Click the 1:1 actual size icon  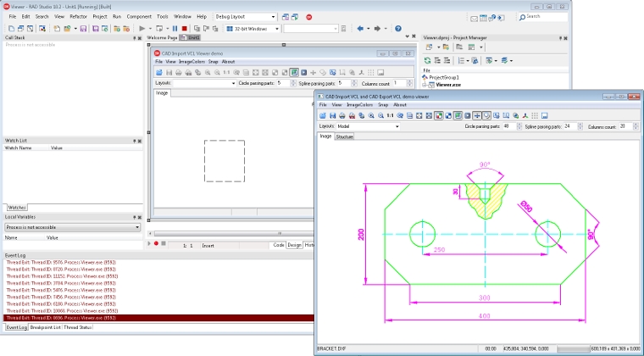[391, 115]
